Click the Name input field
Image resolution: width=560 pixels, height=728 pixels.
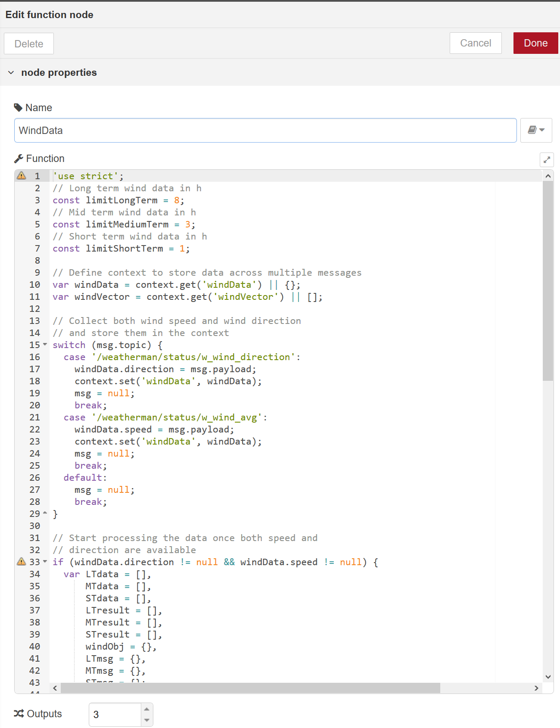(x=265, y=131)
